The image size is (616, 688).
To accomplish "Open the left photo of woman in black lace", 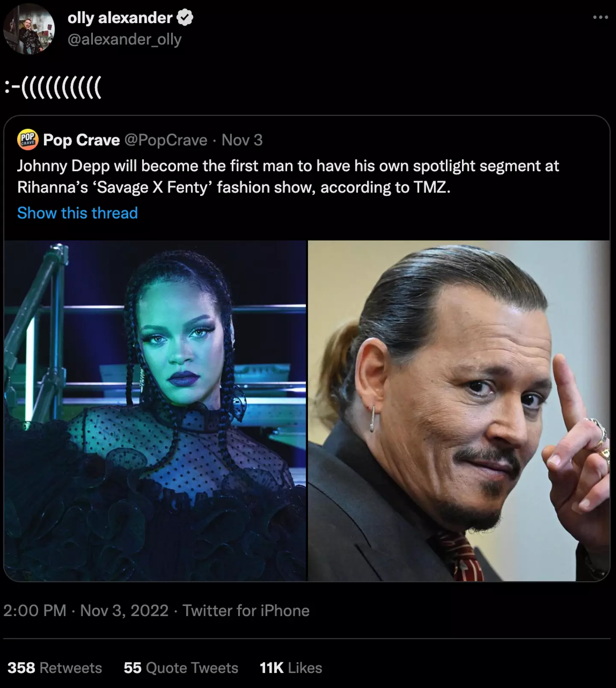I will tap(155, 411).
